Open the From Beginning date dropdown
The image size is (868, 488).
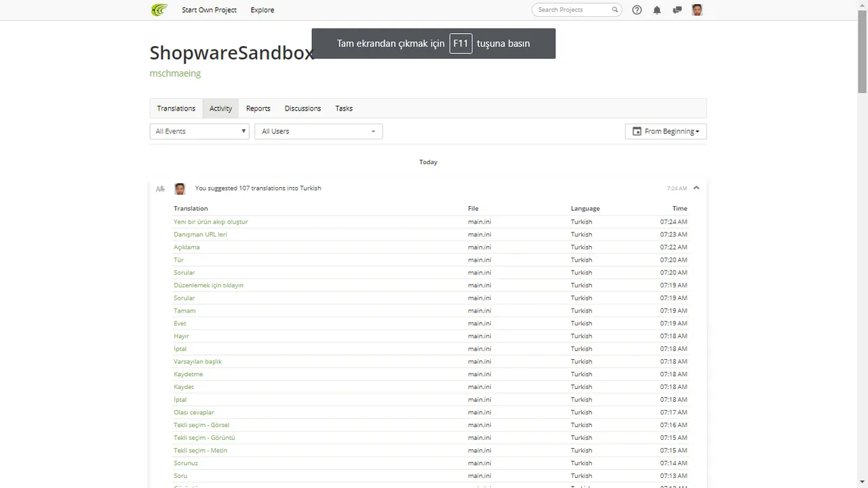point(666,131)
